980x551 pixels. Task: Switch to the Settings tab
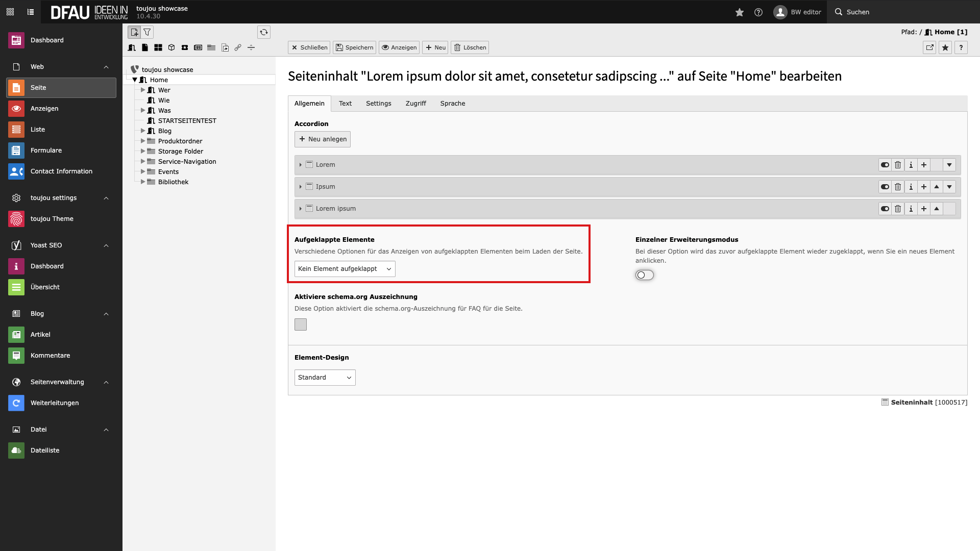(x=378, y=104)
